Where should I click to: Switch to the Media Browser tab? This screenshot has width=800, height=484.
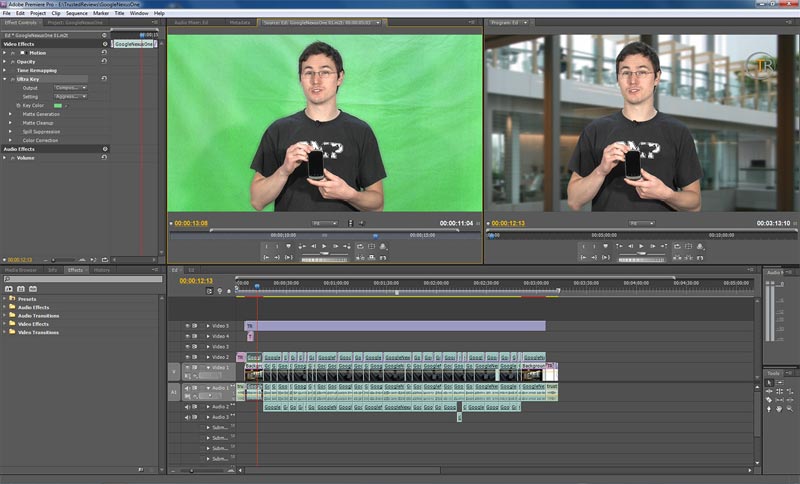pos(21,270)
